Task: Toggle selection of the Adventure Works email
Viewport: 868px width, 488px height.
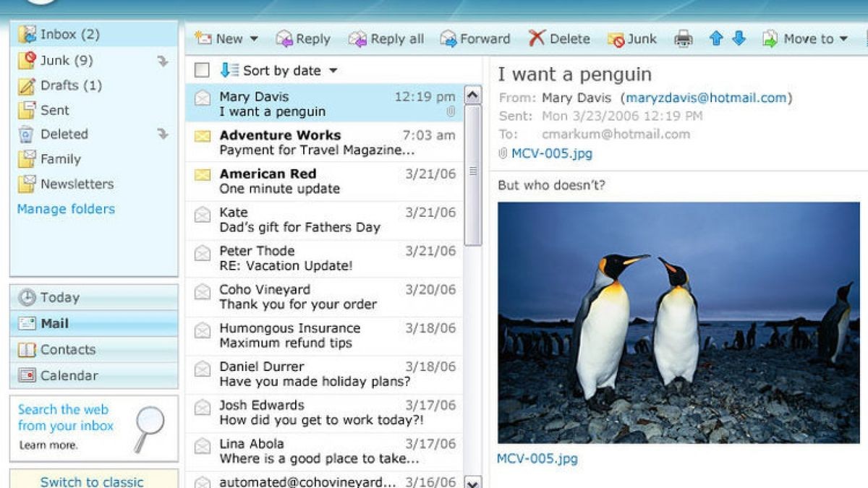Action: click(203, 135)
